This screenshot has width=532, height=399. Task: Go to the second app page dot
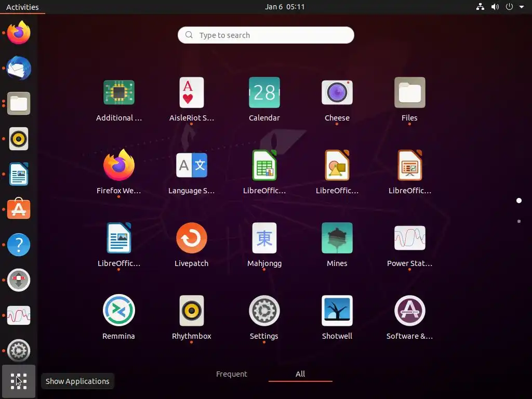point(519,221)
